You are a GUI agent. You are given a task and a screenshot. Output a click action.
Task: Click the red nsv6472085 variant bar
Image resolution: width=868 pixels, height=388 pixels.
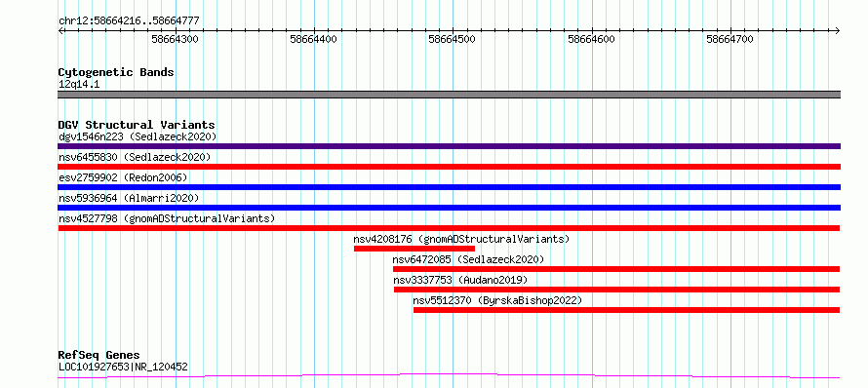click(x=616, y=269)
